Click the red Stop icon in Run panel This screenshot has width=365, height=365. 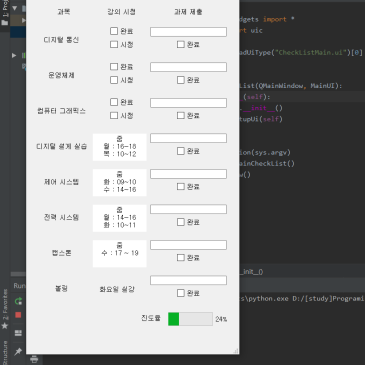coord(18,315)
